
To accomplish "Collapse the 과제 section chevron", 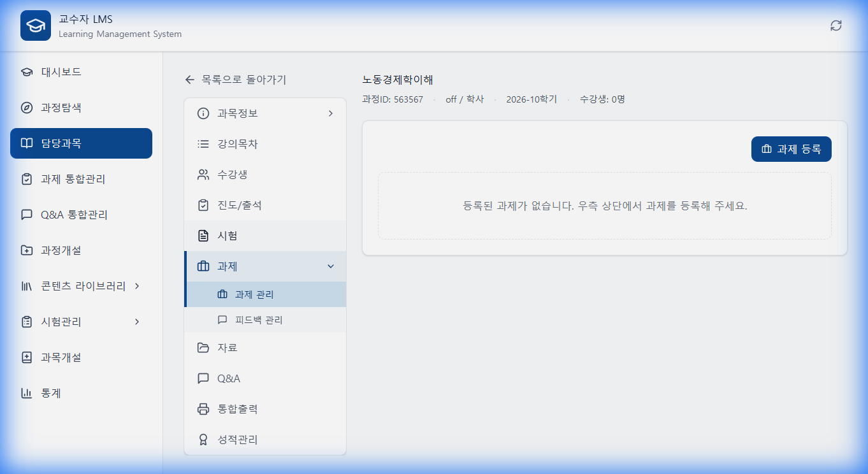I will click(x=331, y=266).
